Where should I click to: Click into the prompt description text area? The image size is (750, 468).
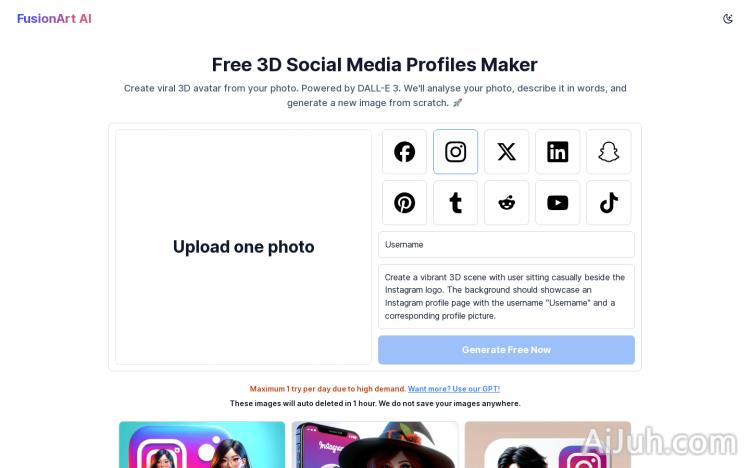(x=506, y=296)
